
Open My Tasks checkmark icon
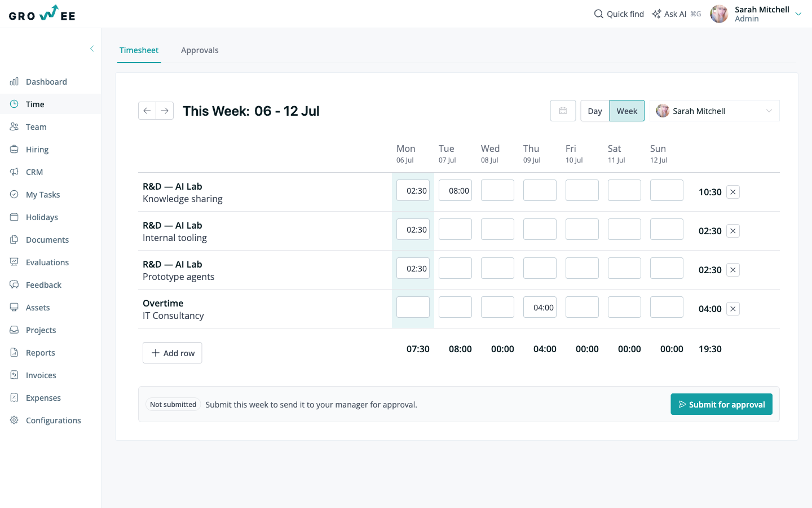pyautogui.click(x=14, y=195)
